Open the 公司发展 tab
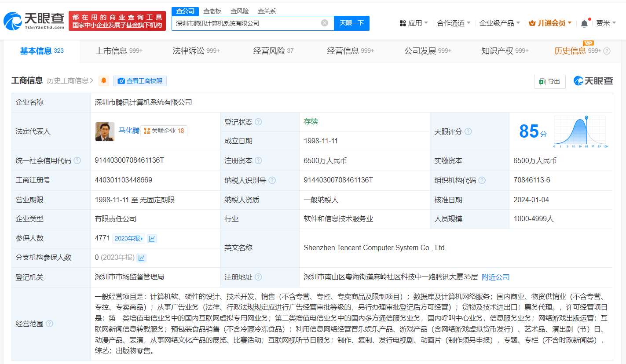The width and height of the screenshot is (626, 364). (428, 51)
